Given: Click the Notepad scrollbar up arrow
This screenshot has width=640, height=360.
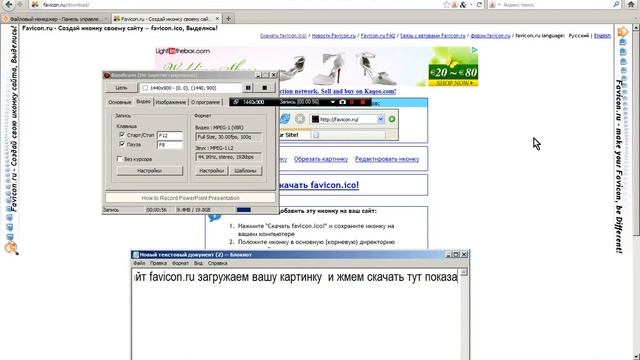Looking at the screenshot, I should pos(464,272).
